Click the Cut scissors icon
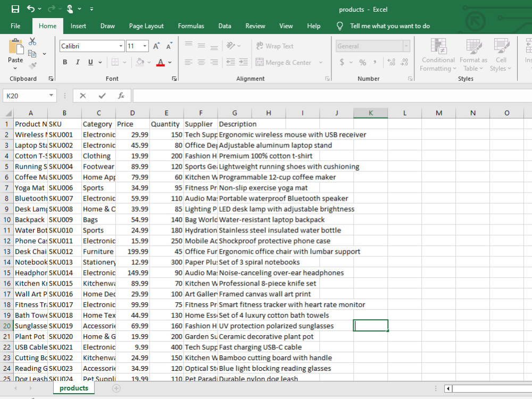The height and width of the screenshot is (399, 532). pos(32,41)
